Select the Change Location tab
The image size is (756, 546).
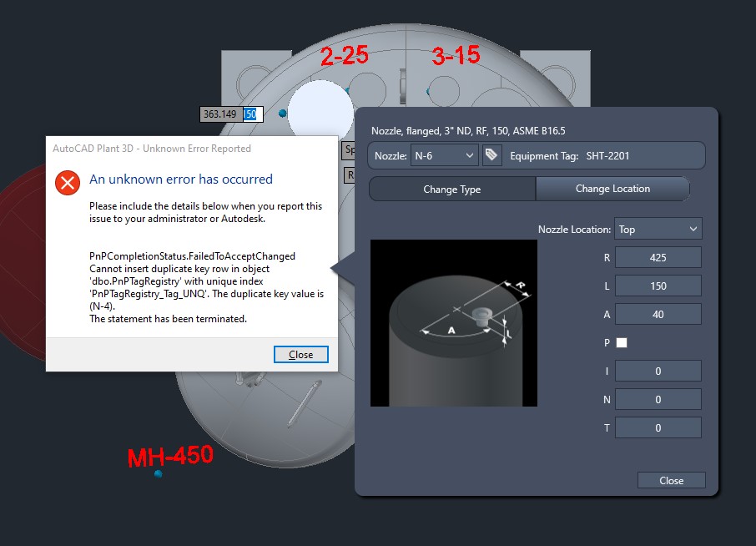point(612,189)
